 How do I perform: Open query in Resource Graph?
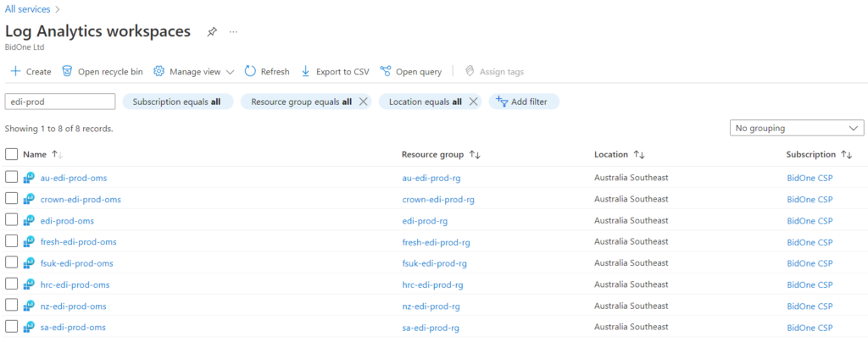[x=411, y=71]
